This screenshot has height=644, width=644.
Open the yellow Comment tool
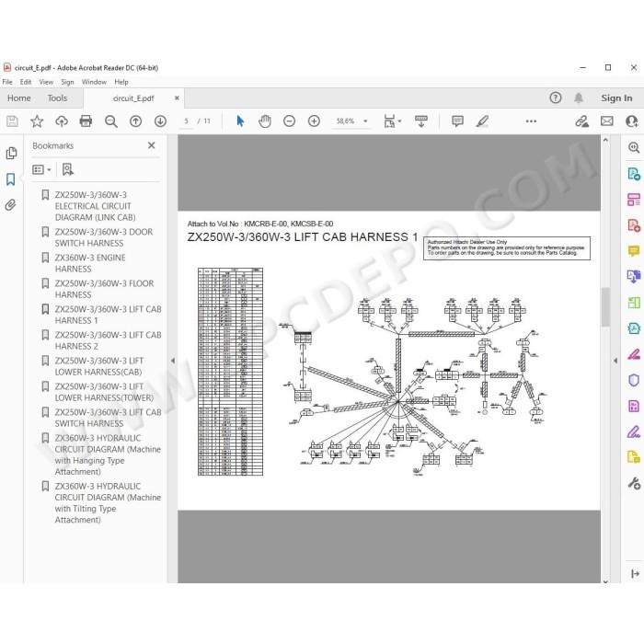tap(634, 251)
